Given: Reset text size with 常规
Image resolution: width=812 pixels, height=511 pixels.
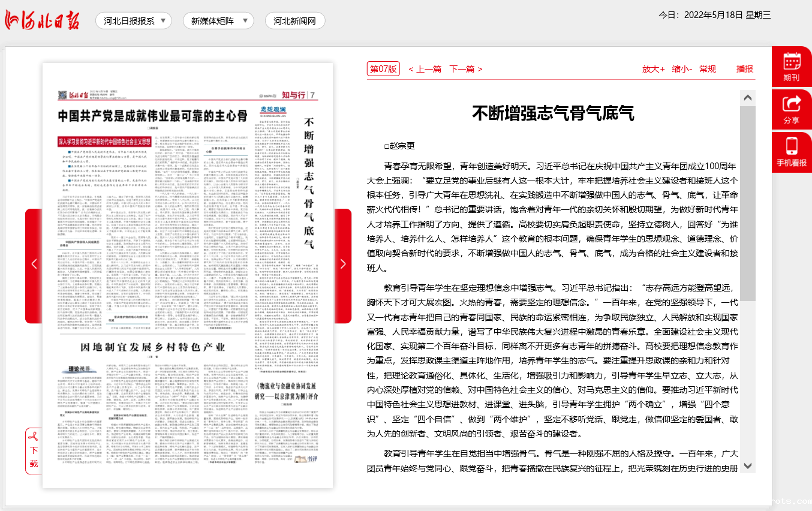Looking at the screenshot, I should [x=708, y=69].
